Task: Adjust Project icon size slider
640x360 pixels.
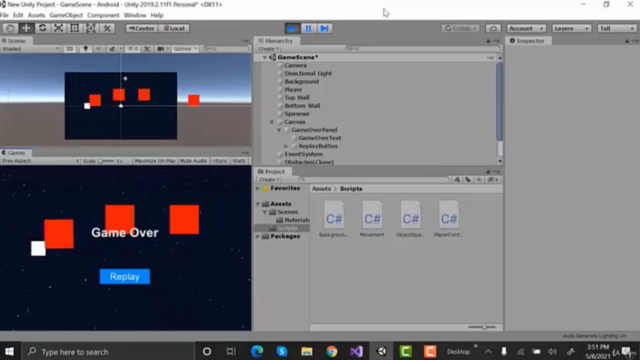Action: (482, 327)
